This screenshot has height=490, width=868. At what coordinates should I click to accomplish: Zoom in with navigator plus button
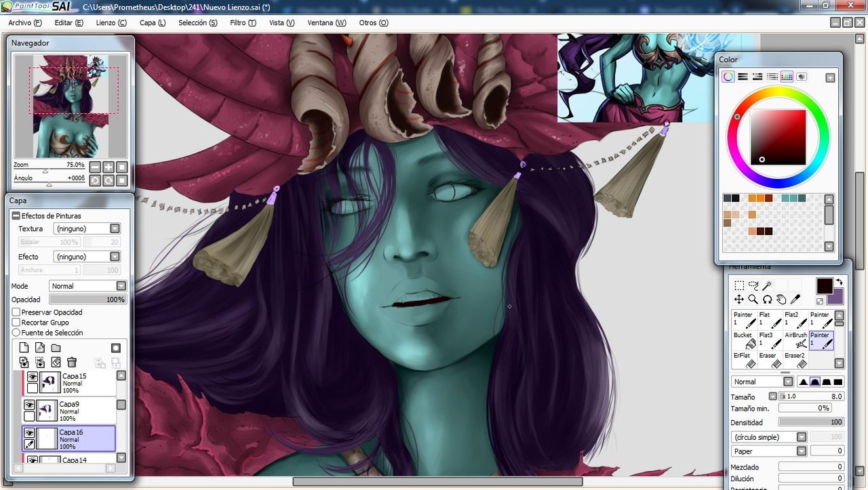[108, 167]
